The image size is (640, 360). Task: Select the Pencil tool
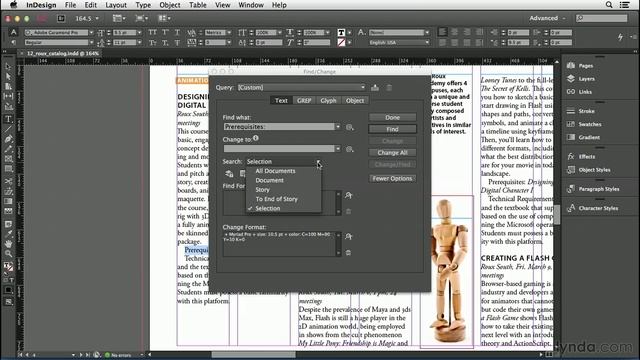click(8, 149)
